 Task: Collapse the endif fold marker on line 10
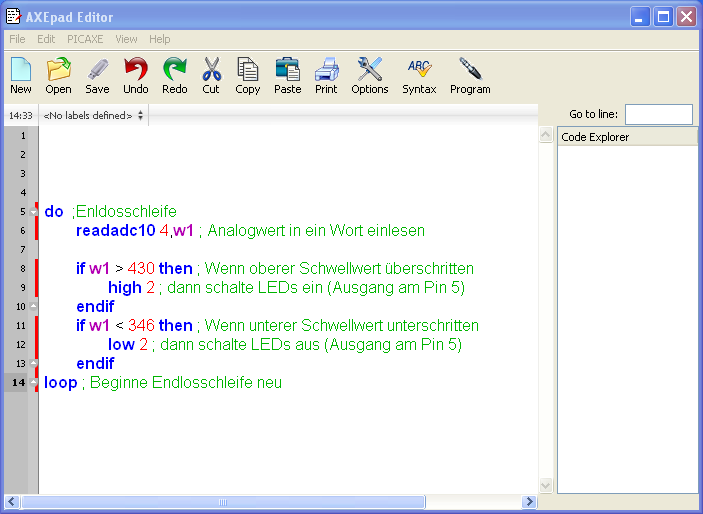click(35, 307)
